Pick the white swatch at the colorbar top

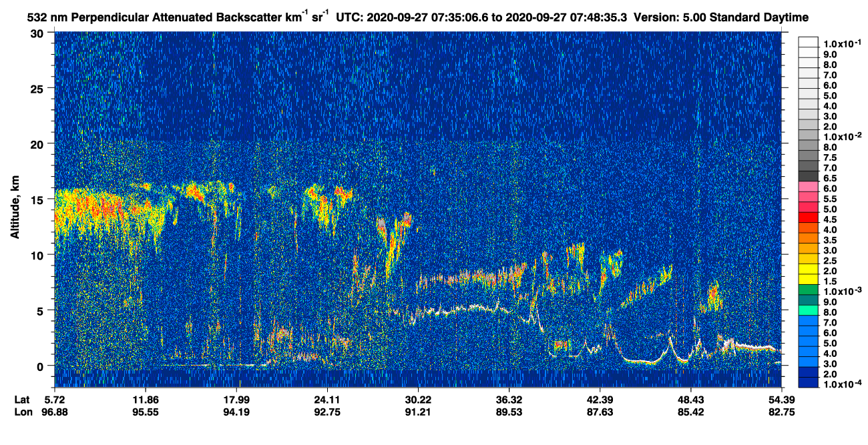(x=809, y=41)
